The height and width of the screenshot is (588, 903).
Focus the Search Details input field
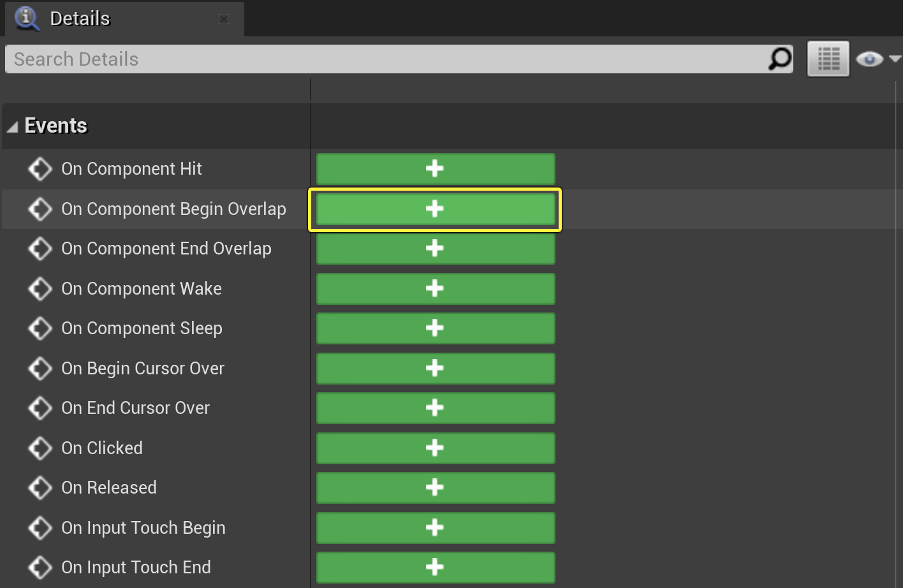(x=383, y=59)
